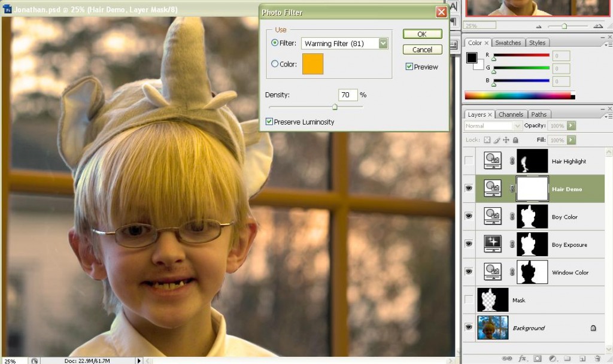Screen dimensions: 613x364
Task: Click the Density value field
Action: 348,95
